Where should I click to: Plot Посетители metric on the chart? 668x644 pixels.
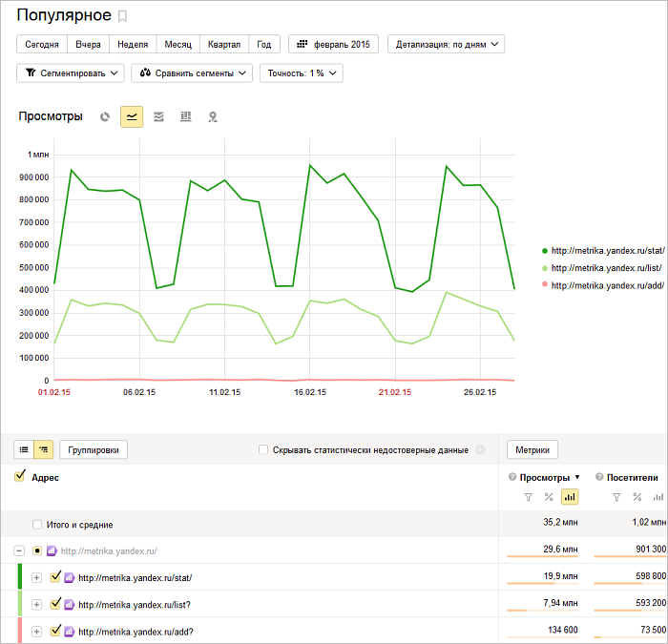click(658, 497)
